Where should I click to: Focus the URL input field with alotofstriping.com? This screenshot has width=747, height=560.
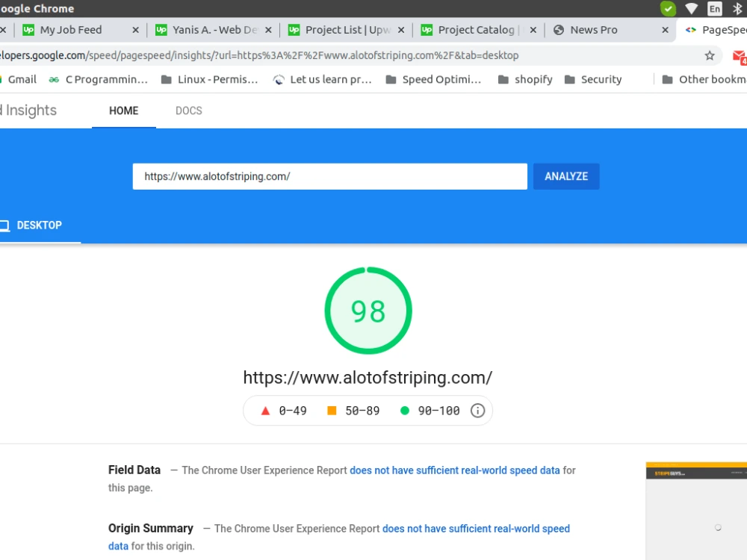point(329,177)
